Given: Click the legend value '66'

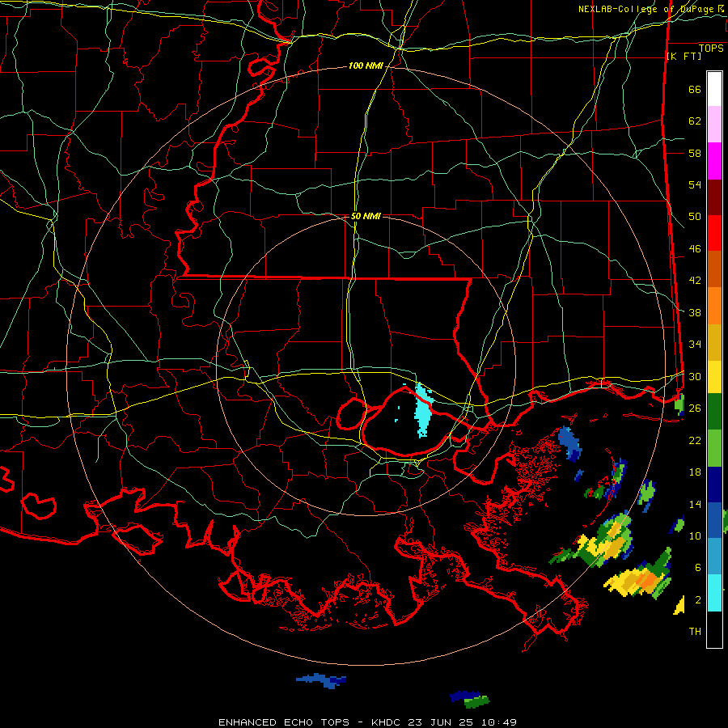Looking at the screenshot, I should coord(695,90).
